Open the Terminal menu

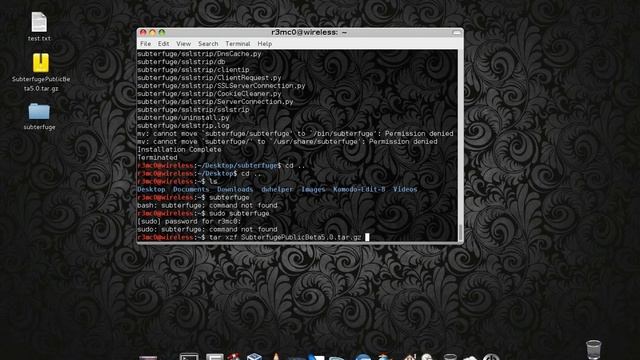click(238, 44)
